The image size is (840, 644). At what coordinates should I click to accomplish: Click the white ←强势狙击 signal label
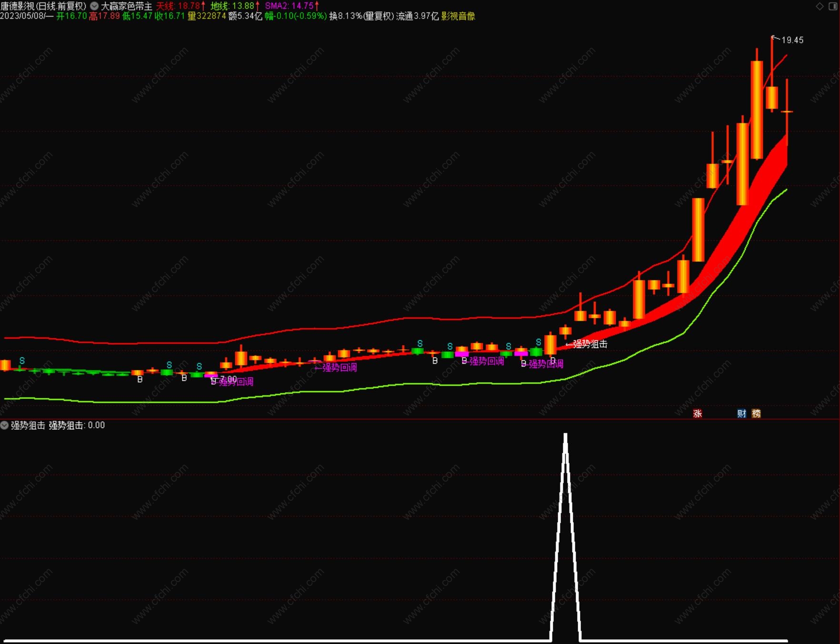click(x=586, y=344)
